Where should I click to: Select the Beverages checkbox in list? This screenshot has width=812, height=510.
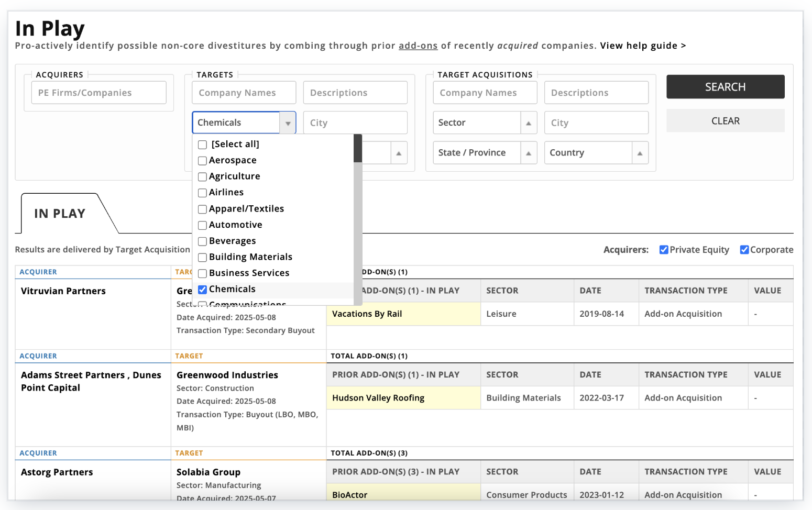[203, 241]
